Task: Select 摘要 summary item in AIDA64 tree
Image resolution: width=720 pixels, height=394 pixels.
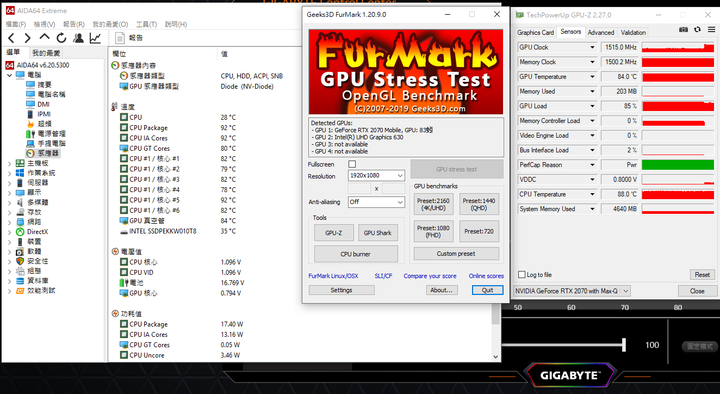Action: (x=39, y=84)
